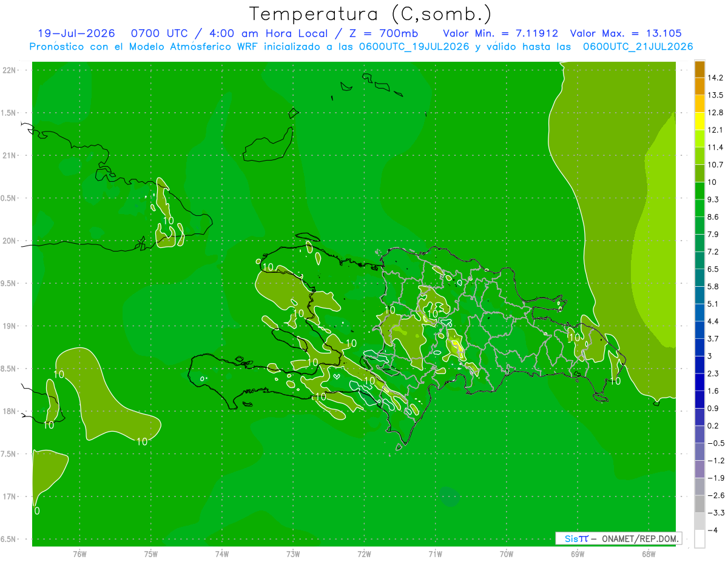Click the '70W' longitude axis label

click(x=506, y=554)
